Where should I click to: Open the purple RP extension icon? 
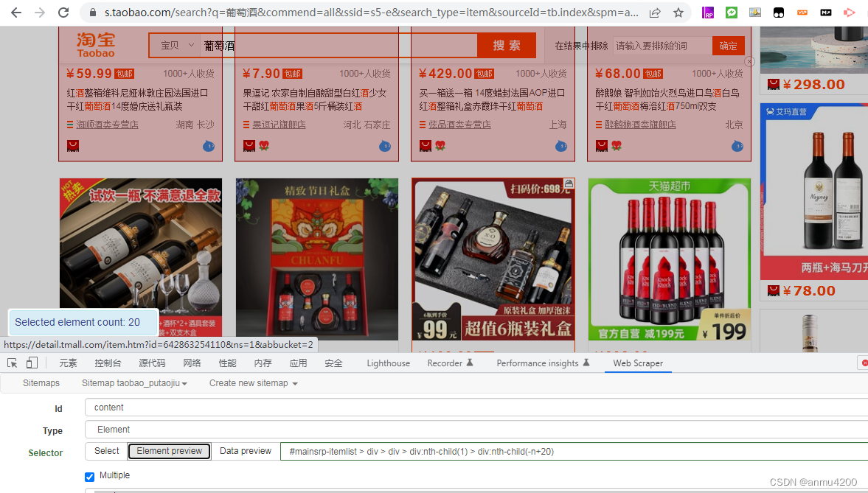(707, 13)
